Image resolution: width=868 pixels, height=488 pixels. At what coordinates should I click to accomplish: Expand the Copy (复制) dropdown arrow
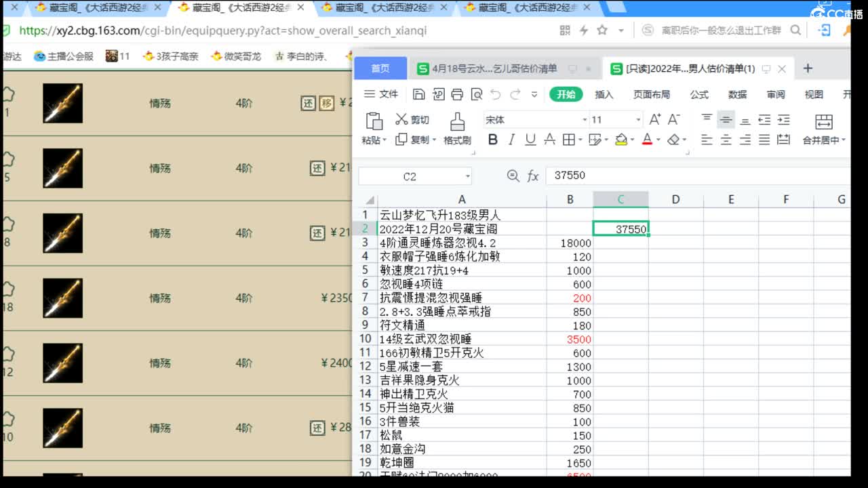coord(433,140)
